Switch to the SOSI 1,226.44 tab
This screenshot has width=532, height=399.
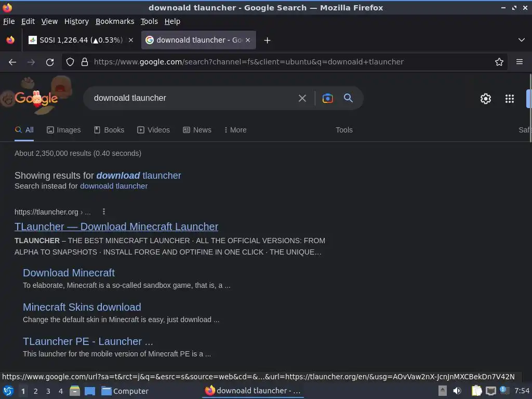click(79, 40)
